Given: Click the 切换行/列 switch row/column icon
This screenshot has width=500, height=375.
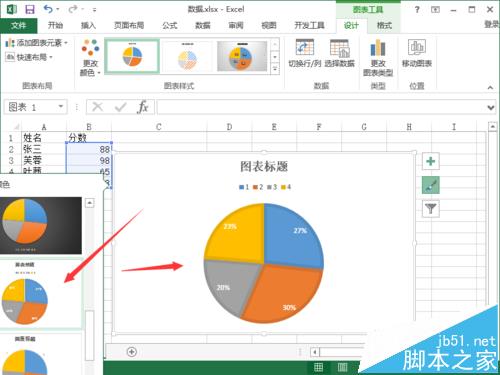Looking at the screenshot, I should click(304, 53).
